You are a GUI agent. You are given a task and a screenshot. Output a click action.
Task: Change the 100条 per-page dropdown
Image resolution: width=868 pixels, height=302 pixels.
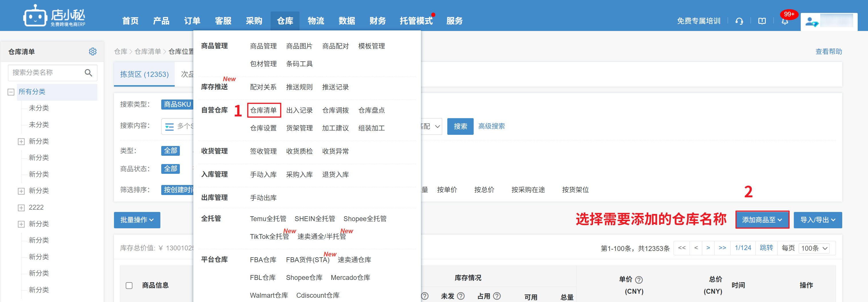[814, 248]
